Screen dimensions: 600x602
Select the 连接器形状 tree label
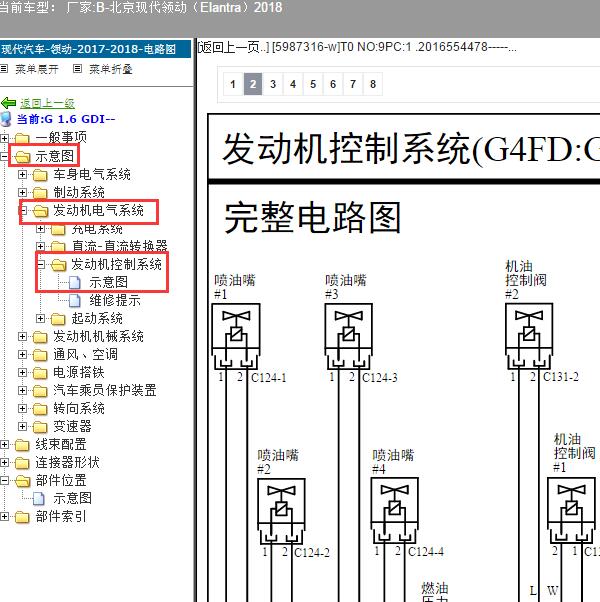click(x=68, y=463)
